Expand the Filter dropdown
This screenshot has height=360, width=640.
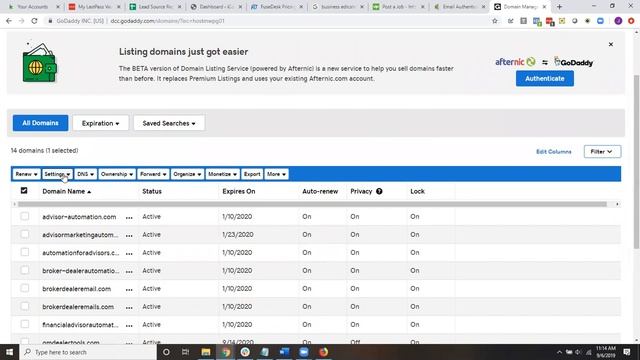click(602, 151)
